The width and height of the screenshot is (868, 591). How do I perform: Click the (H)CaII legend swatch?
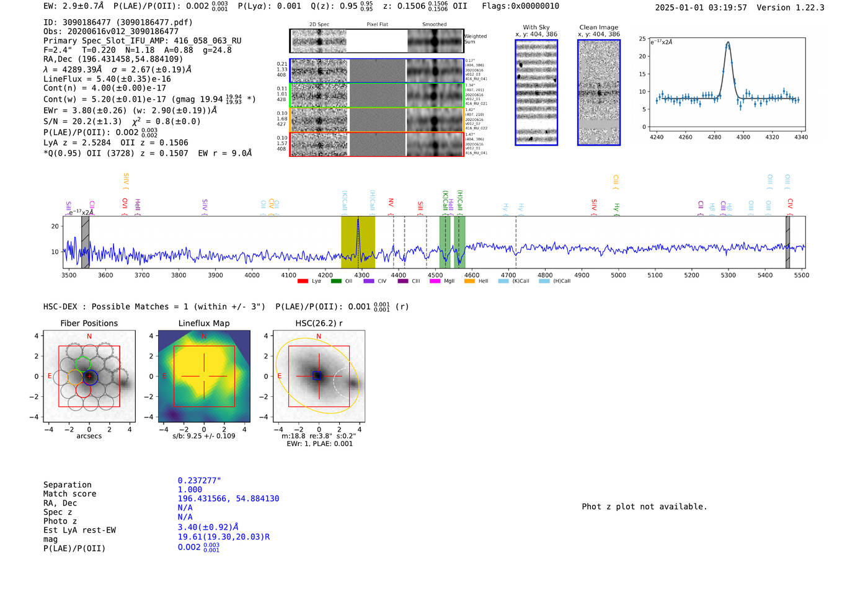[x=544, y=281]
